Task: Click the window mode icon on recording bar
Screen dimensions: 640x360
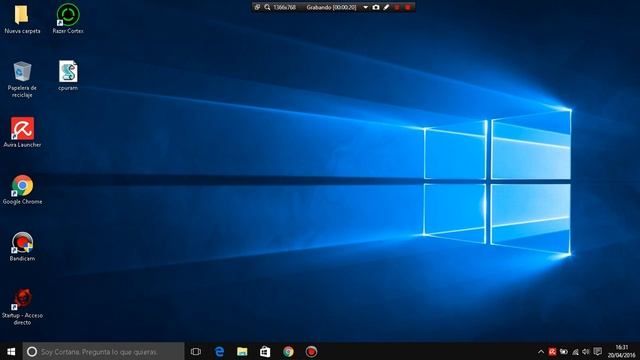Action: tap(257, 7)
